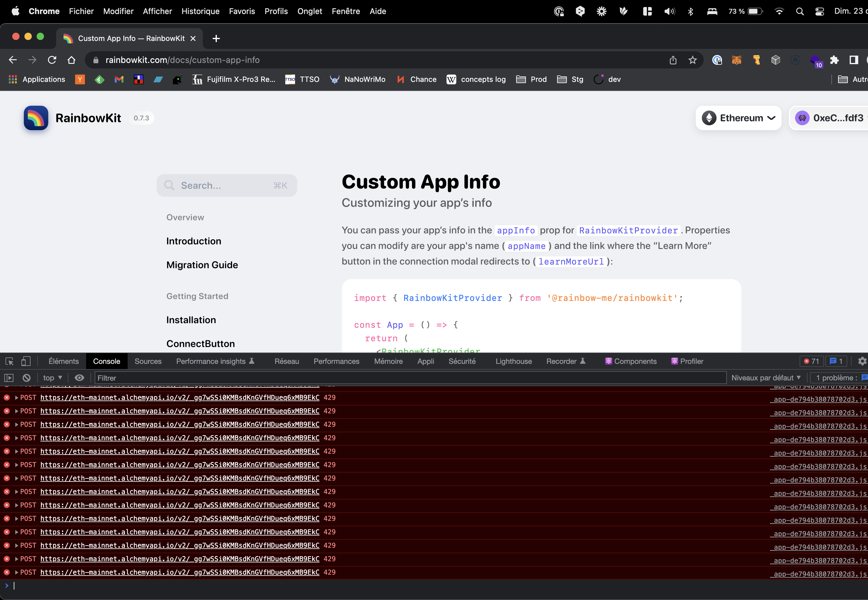Bookmark the page with the star icon

coord(692,60)
